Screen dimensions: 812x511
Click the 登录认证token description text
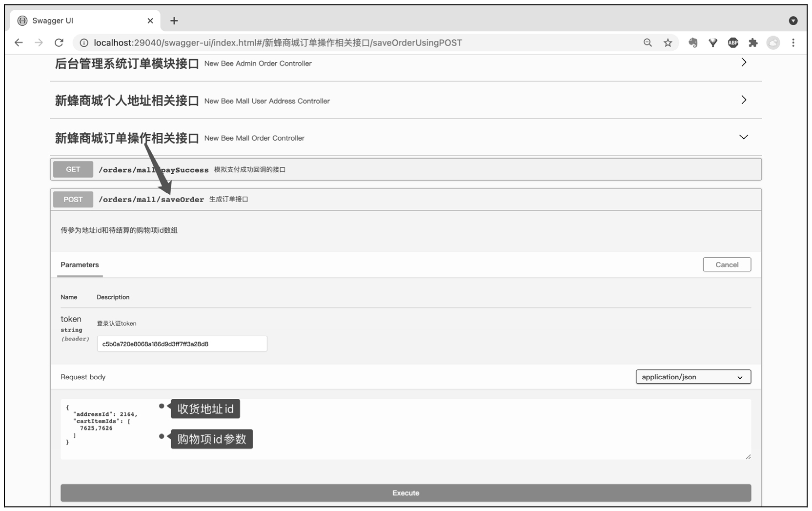[117, 323]
